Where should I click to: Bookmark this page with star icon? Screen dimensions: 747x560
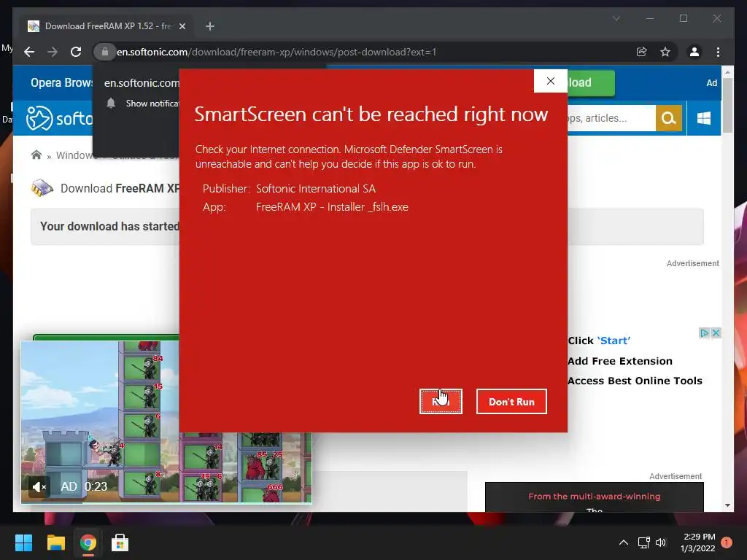tap(665, 52)
